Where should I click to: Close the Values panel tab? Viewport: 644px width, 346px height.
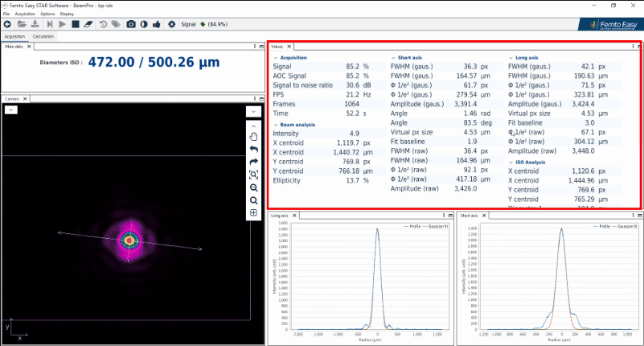pos(291,47)
